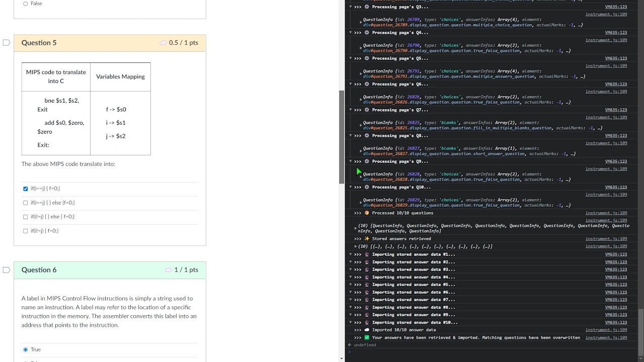The image size is (644, 362).
Task: Check the option if(i==j) { f=0;}
Action: point(26,189)
